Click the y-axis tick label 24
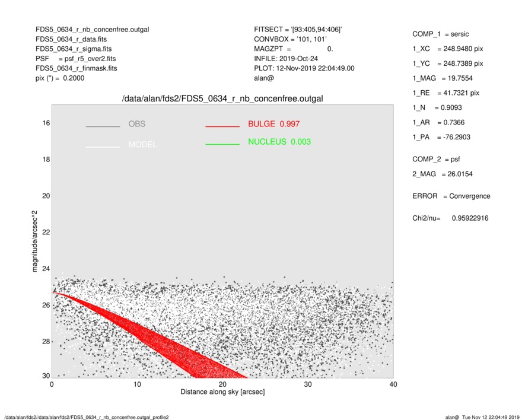The height and width of the screenshot is (420, 525). [46, 269]
